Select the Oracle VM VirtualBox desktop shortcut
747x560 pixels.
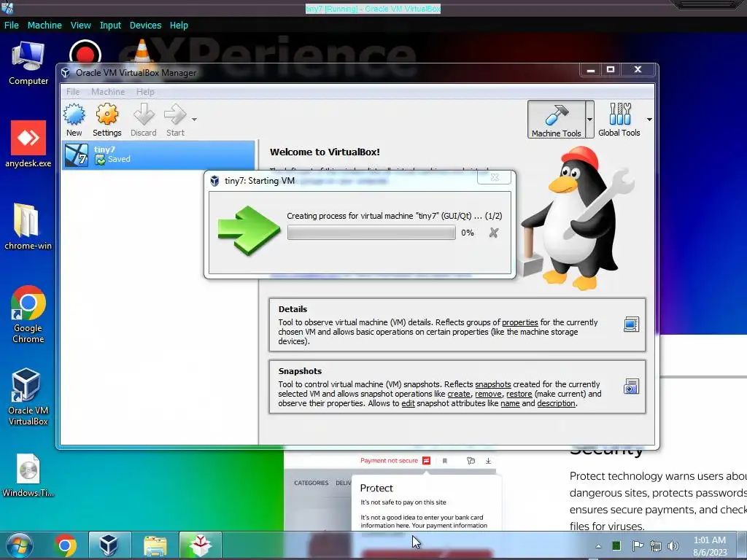tap(28, 397)
